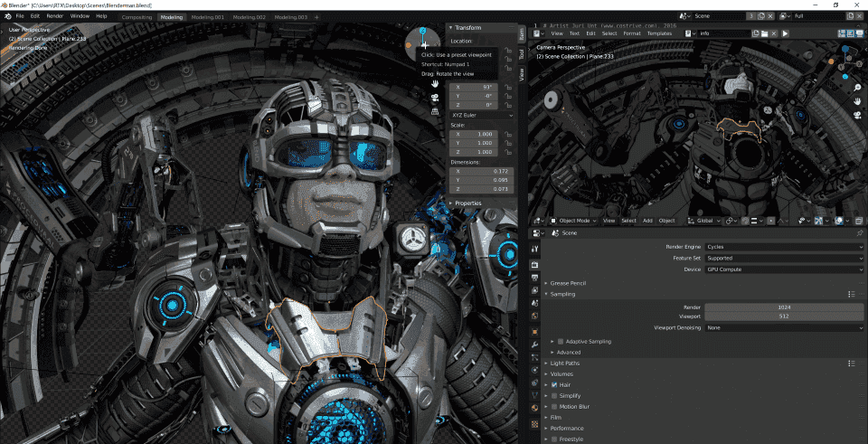Screen dimensions: 868x444
Task: Pin the properties editor with the pin icon
Action: tap(860, 233)
